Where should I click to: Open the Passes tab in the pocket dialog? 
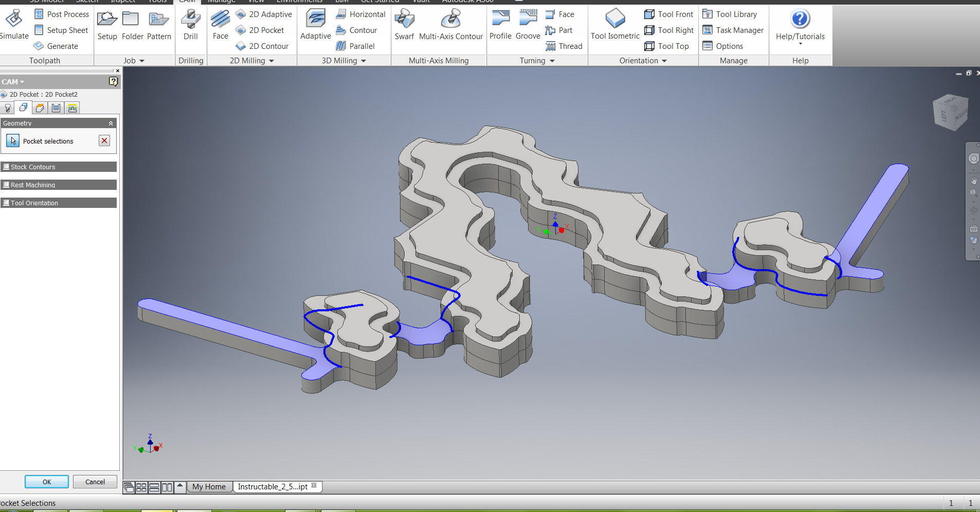coord(56,108)
